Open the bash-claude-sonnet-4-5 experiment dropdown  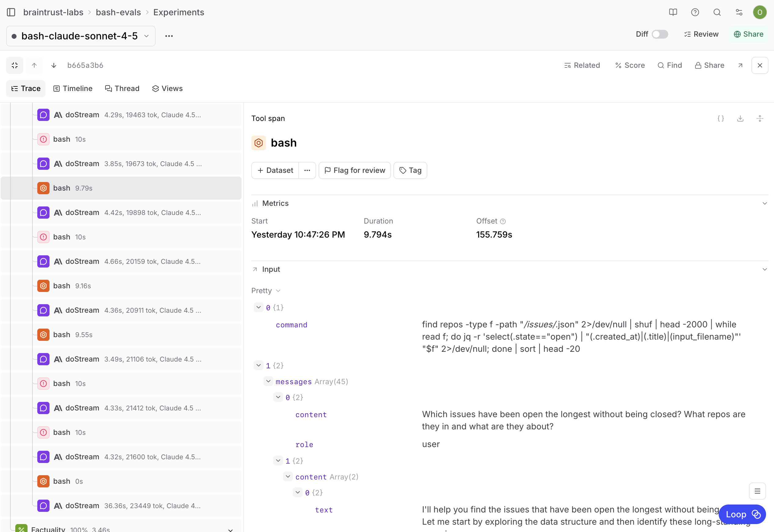(x=146, y=36)
